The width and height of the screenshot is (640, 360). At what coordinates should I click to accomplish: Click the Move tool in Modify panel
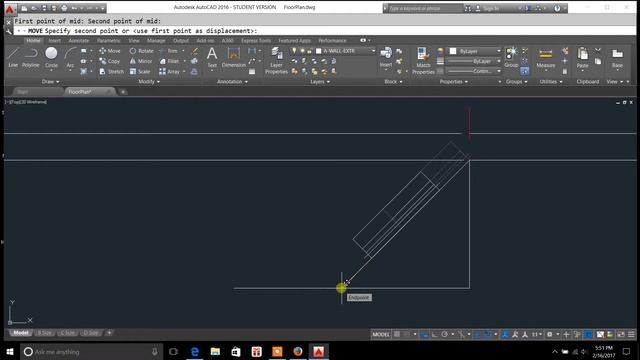pyautogui.click(x=110, y=51)
